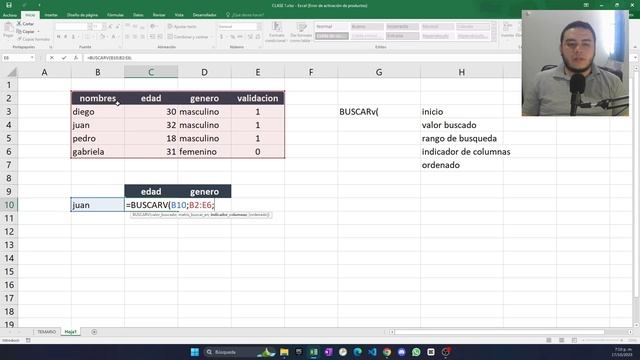Viewport: 640px width, 360px height.
Task: Toggle underline formatting
Action: point(73,37)
